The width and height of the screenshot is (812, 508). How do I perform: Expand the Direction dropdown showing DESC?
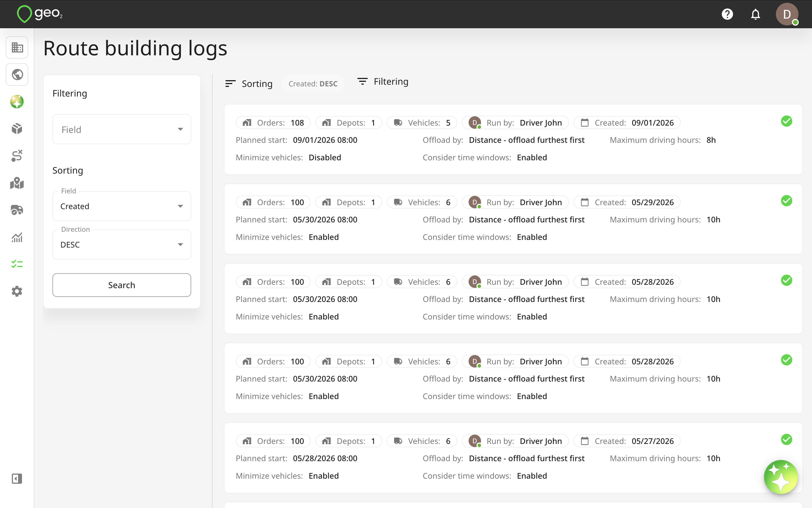click(122, 245)
